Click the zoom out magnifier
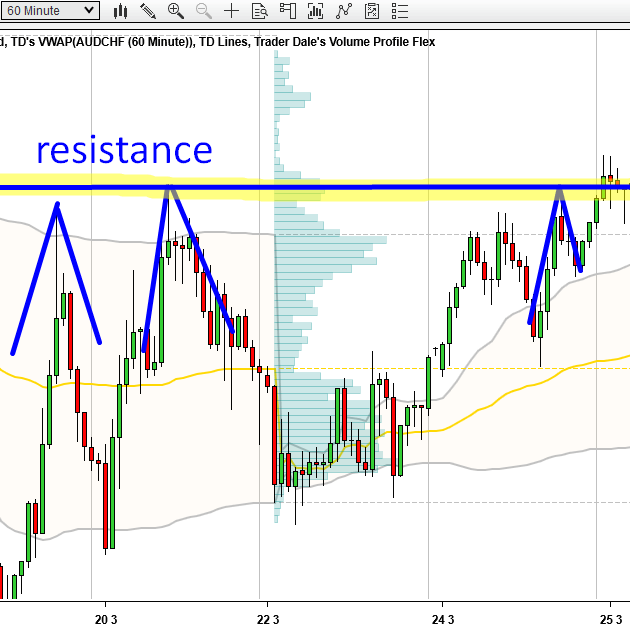Image resolution: width=630 pixels, height=630 pixels. (x=204, y=11)
